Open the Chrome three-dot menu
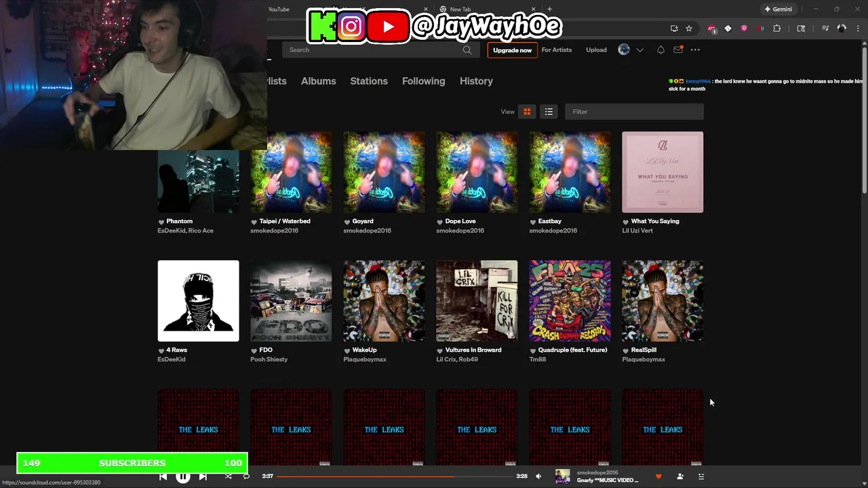Viewport: 868px width, 488px height. (x=859, y=28)
